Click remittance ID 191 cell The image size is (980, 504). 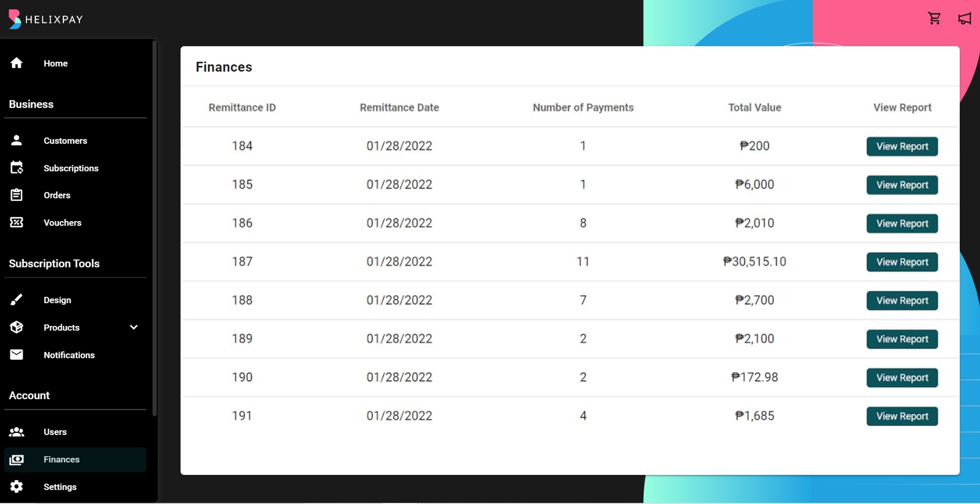coord(242,416)
